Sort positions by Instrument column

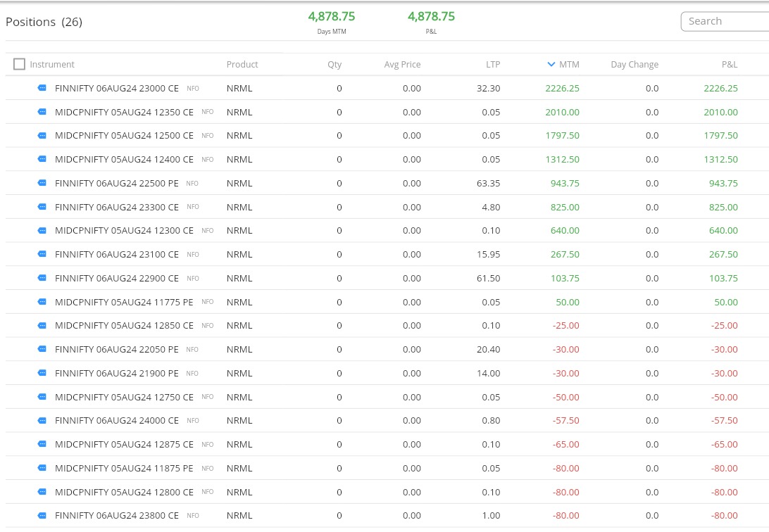tap(52, 64)
